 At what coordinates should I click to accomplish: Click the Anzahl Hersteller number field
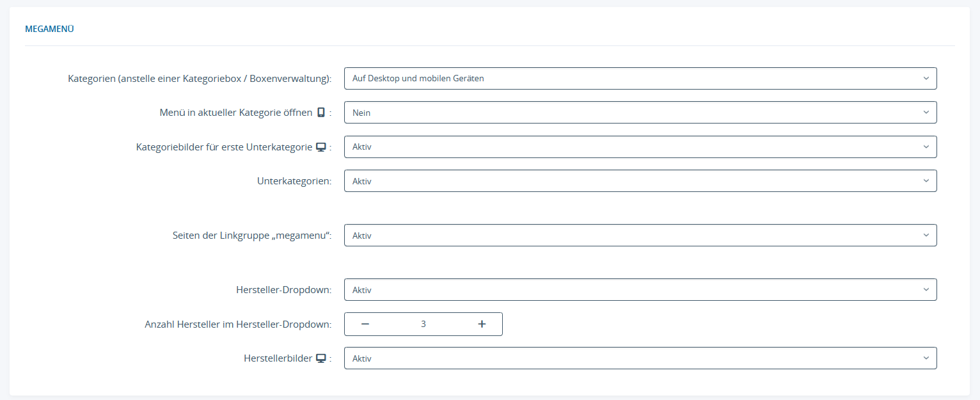(423, 324)
